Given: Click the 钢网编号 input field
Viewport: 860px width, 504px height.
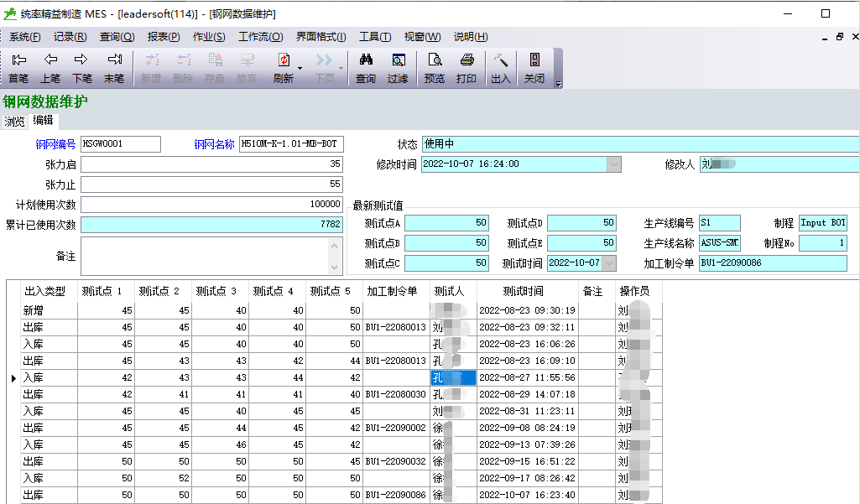Looking at the screenshot, I should point(121,144).
